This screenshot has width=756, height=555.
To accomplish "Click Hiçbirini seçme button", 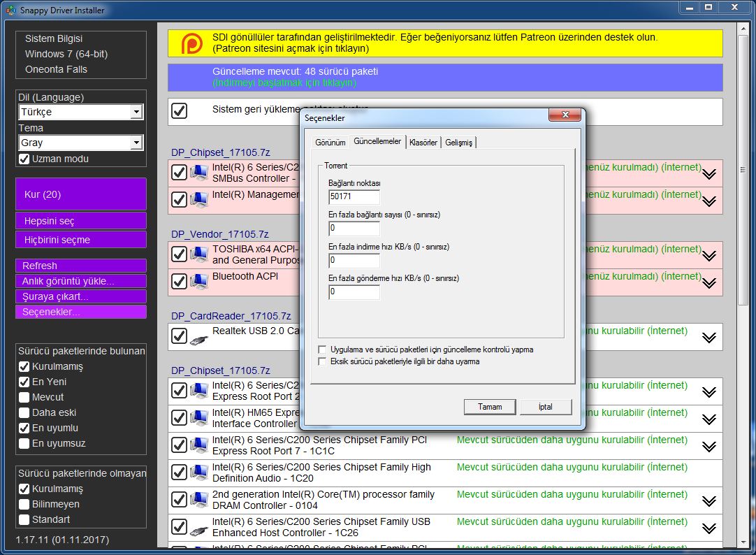I will (81, 240).
